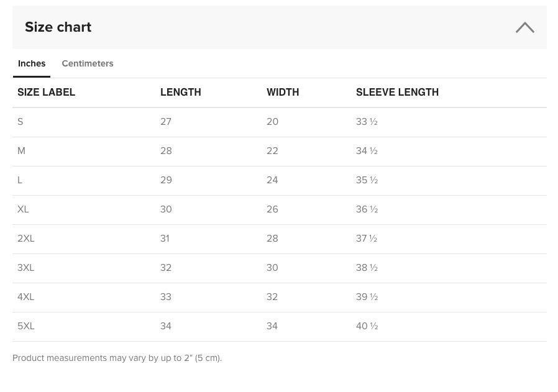
Task: Click the Size chart heading
Action: point(58,27)
